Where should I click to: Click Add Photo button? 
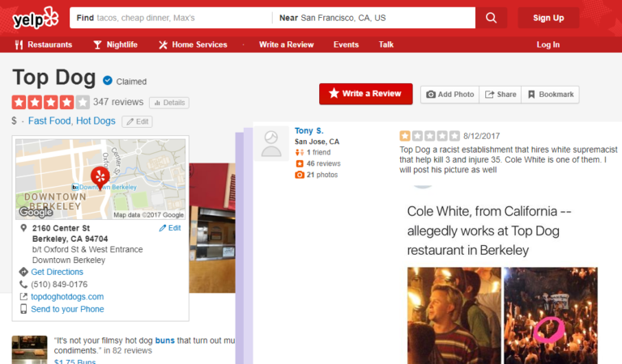(449, 95)
